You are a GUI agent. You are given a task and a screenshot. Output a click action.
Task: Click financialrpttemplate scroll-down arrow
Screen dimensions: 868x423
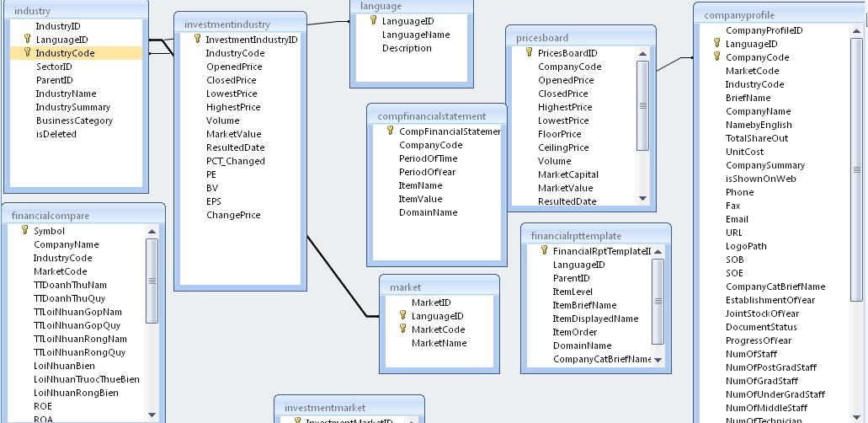coord(658,360)
